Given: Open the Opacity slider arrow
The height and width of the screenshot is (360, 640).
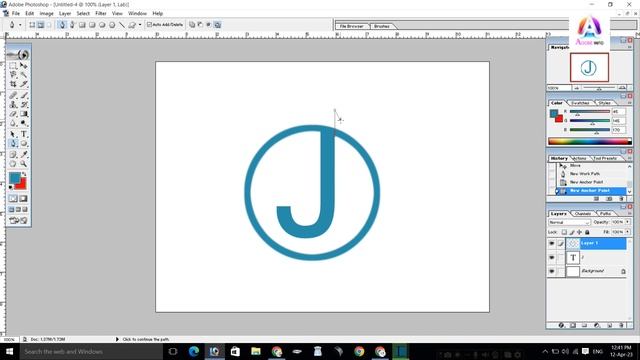Looking at the screenshot, I should pos(627,222).
